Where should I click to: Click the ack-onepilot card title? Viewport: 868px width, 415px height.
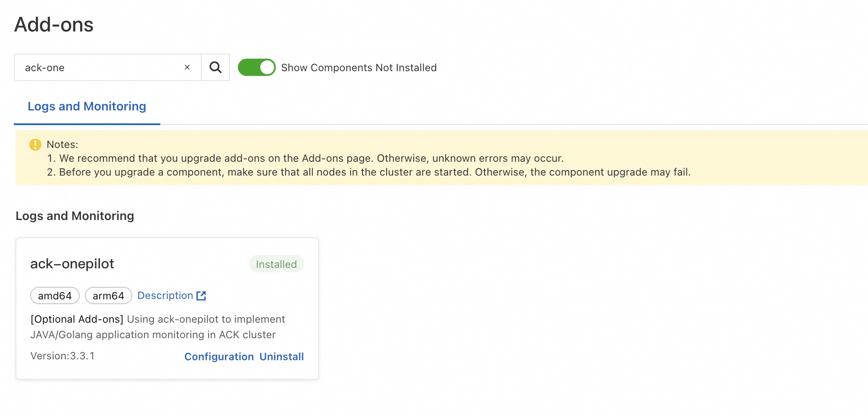72,264
